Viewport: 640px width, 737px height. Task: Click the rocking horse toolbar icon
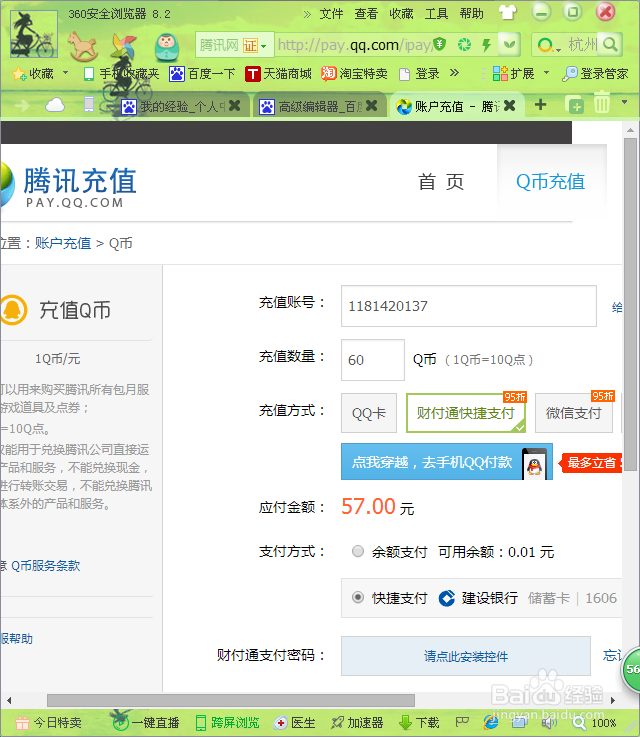82,46
